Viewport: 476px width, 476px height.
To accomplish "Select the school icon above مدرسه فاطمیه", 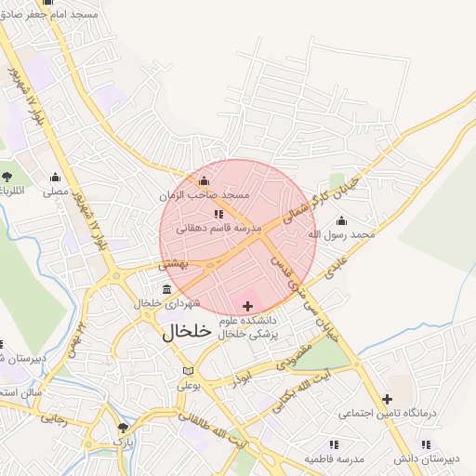I will tap(334, 444).
